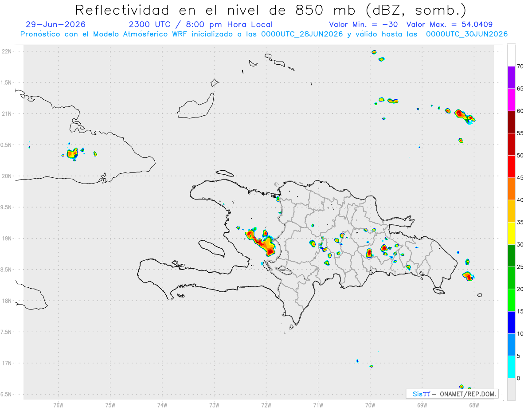Screen dimensions: 532x411
Task: Click the '71W' longitude axis label
Action: 318,405
